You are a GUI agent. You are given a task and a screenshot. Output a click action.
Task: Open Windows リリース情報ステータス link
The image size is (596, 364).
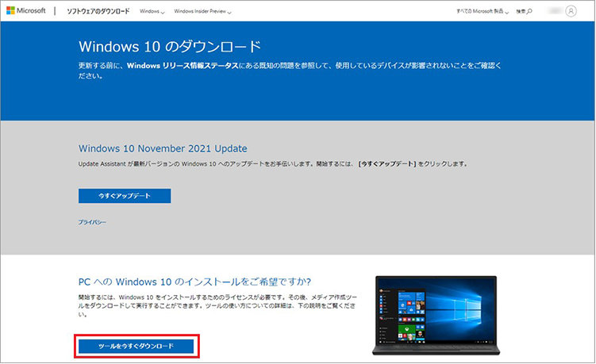coord(183,65)
